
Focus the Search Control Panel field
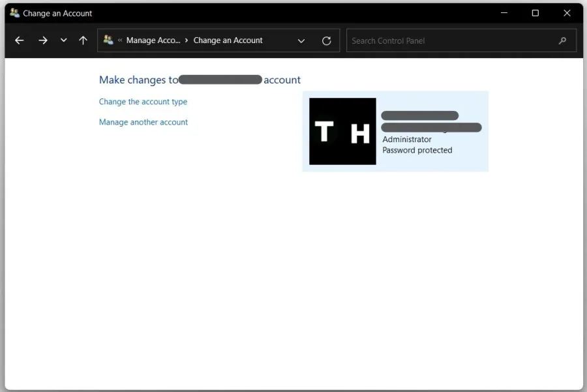(x=461, y=40)
